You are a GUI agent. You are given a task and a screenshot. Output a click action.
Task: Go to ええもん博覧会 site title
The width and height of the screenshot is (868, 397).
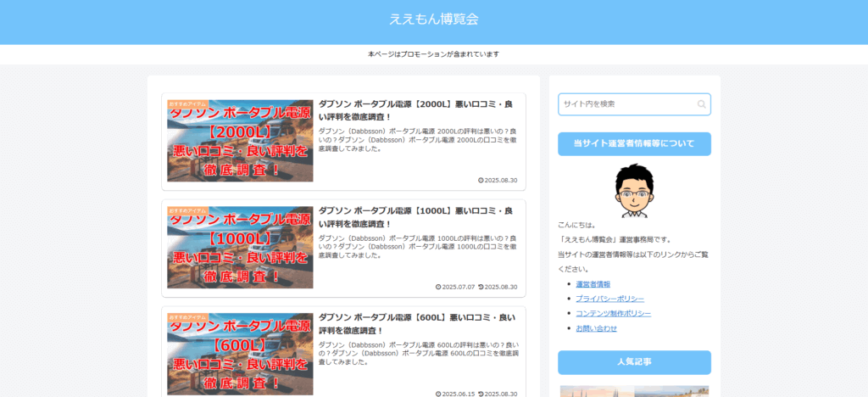coord(433,19)
